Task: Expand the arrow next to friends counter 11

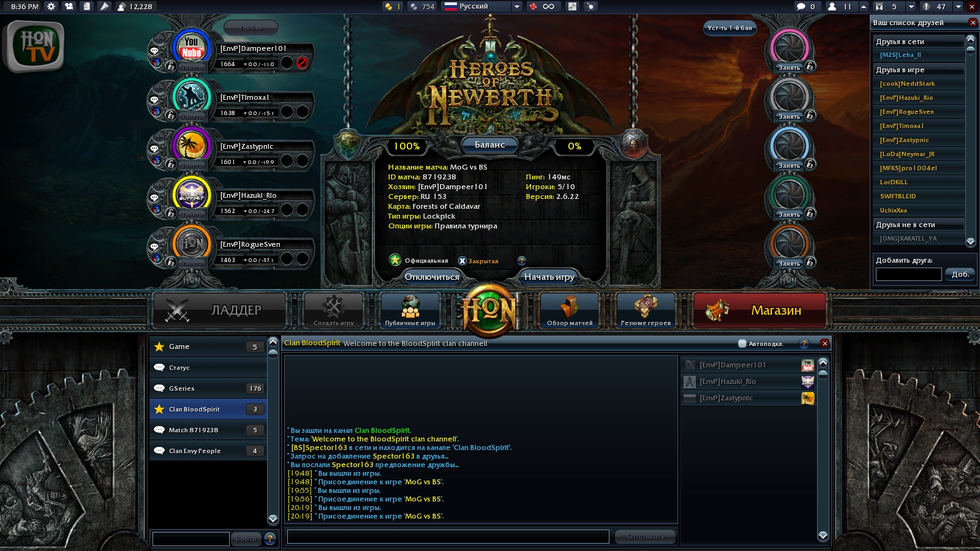Action: pyautogui.click(x=864, y=6)
